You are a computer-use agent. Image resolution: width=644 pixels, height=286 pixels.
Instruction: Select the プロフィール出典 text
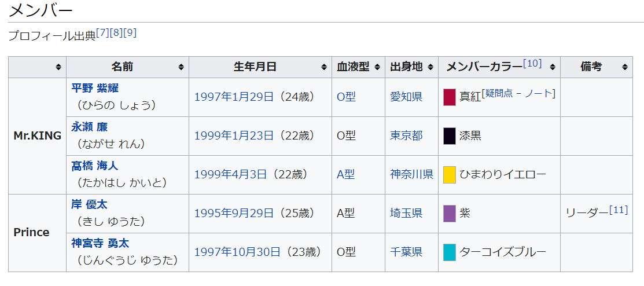pos(51,36)
